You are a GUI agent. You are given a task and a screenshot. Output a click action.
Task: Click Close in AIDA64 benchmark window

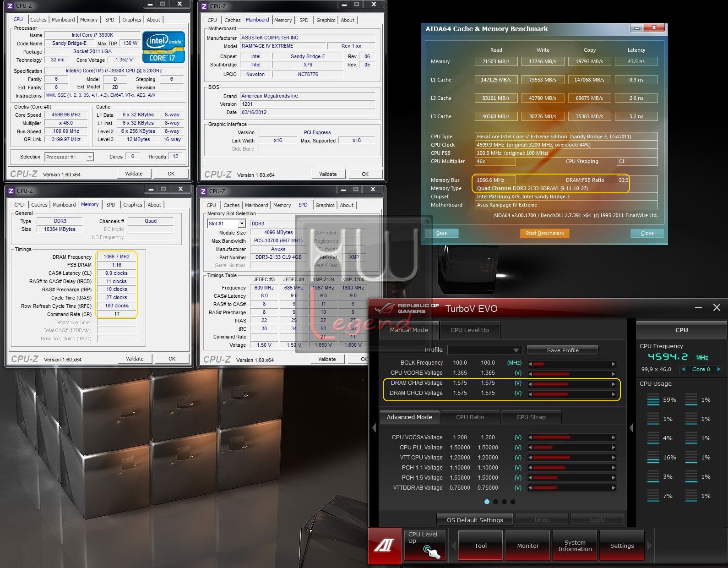point(647,233)
